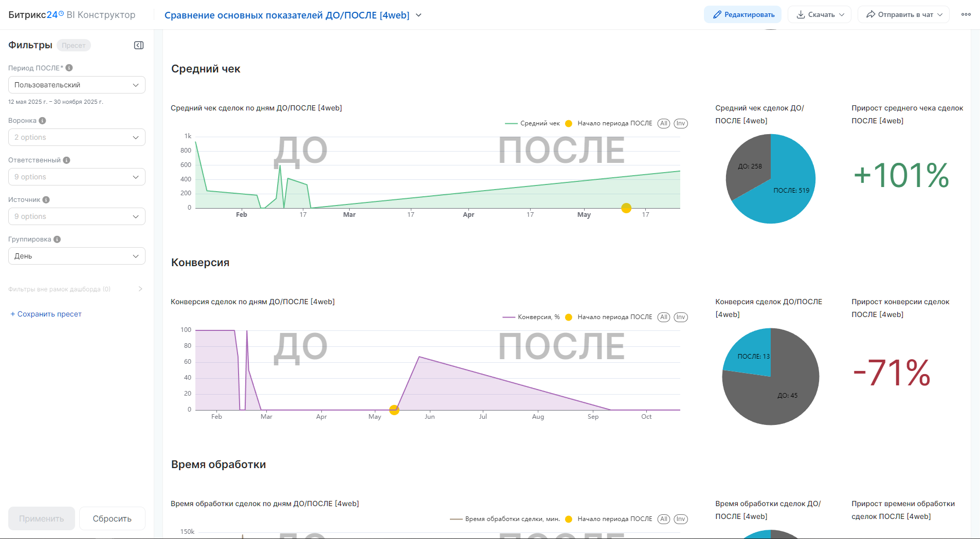Click info icon beside Группировка label
The height and width of the screenshot is (539, 980).
(x=57, y=239)
